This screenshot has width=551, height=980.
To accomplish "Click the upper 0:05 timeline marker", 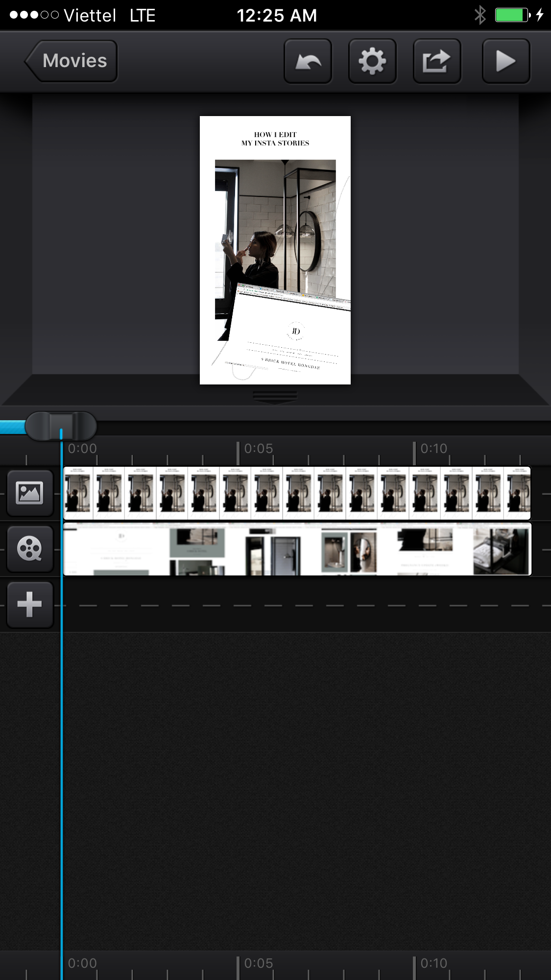I will click(x=259, y=449).
